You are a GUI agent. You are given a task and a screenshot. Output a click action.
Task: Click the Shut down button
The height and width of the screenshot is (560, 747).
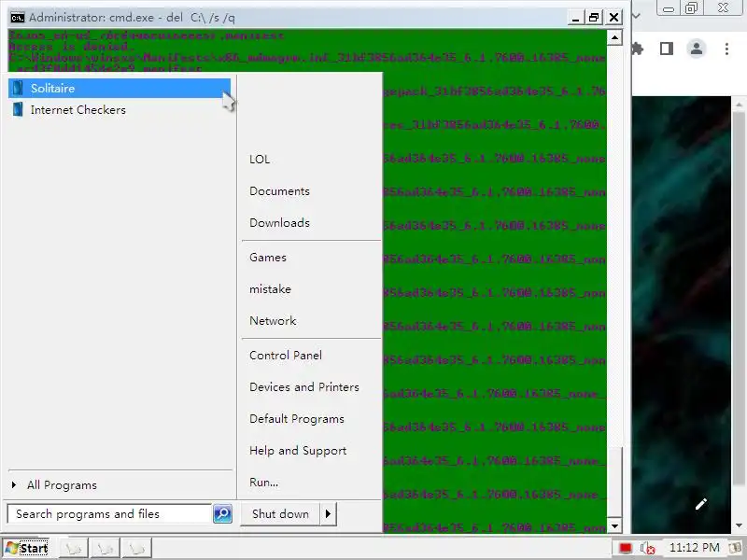click(281, 514)
